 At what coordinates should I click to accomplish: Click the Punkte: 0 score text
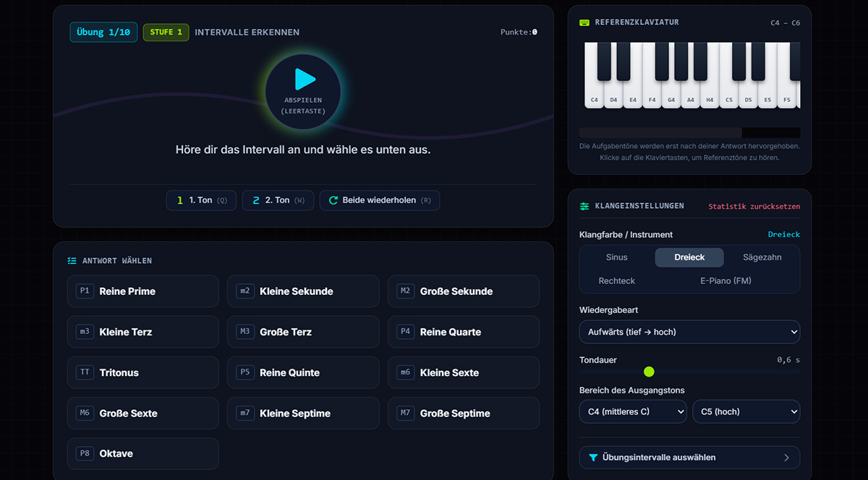tap(519, 32)
